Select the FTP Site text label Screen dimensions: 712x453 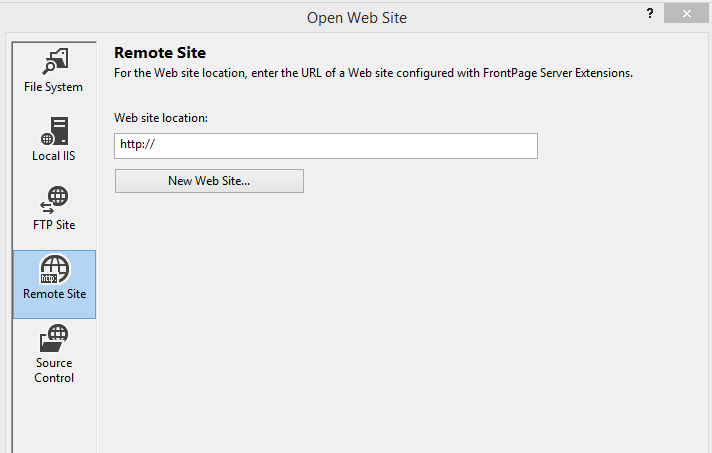point(54,225)
